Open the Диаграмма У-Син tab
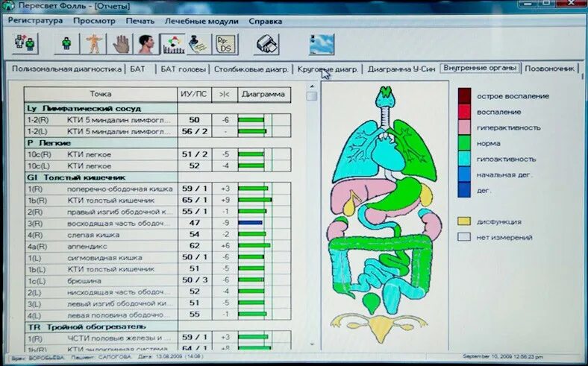This screenshot has height=366, width=588. click(x=401, y=69)
